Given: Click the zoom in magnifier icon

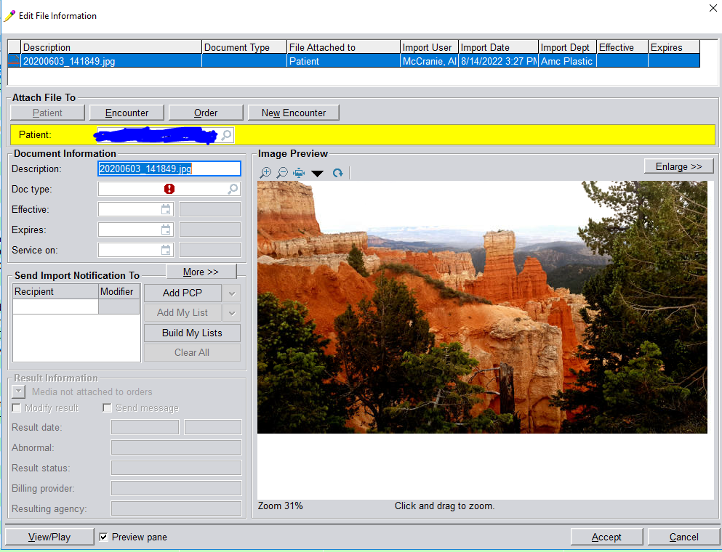Looking at the screenshot, I should pyautogui.click(x=265, y=173).
